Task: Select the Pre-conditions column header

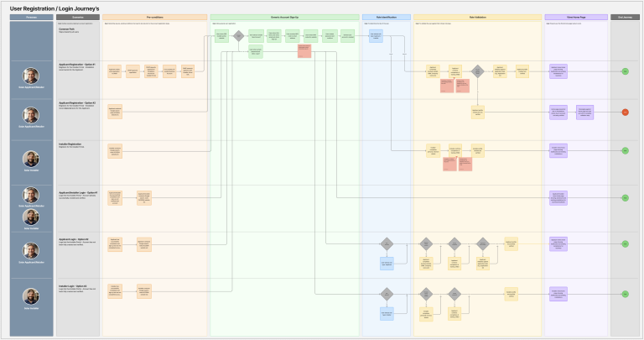Action: pyautogui.click(x=155, y=18)
